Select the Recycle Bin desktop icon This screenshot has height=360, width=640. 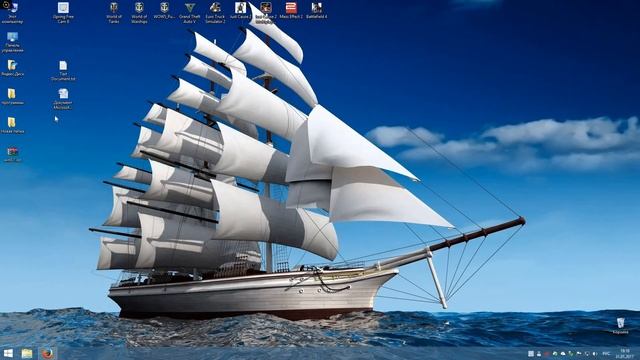pyautogui.click(x=620, y=326)
